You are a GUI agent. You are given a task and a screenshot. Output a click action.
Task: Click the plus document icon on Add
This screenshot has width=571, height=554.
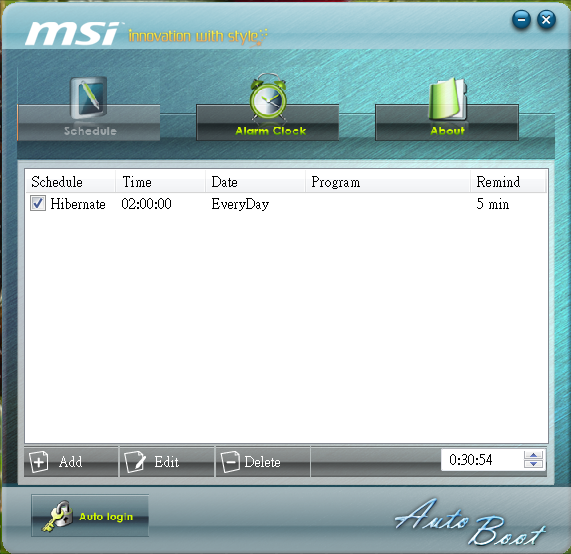click(39, 462)
